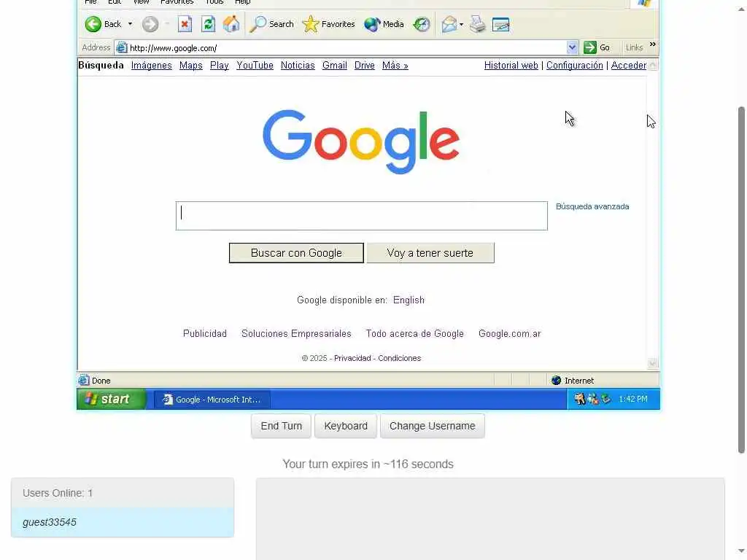Open Favorites star icon
Viewport: 747px width, 560px height.
311,24
